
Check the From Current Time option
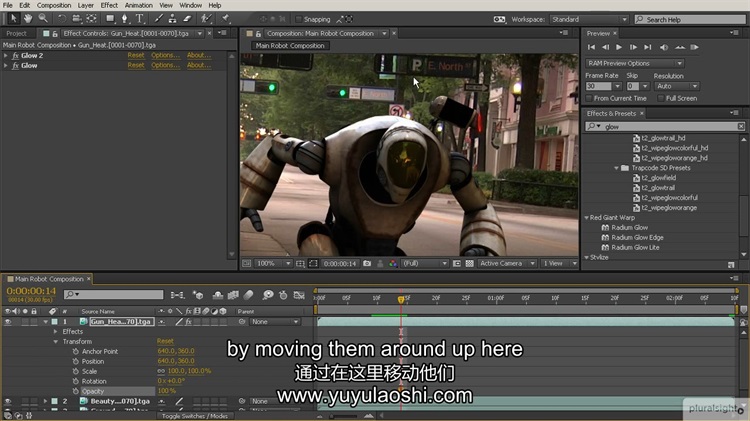point(589,98)
